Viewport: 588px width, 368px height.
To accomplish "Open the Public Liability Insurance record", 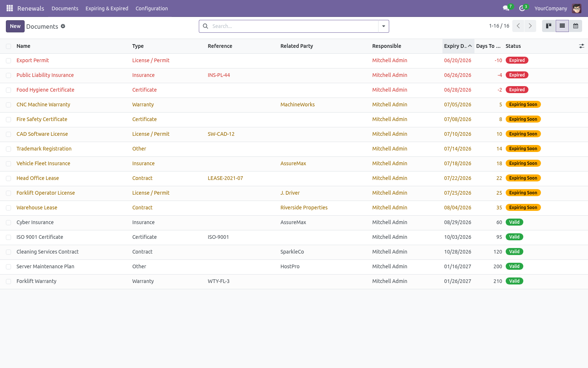I will pos(45,75).
